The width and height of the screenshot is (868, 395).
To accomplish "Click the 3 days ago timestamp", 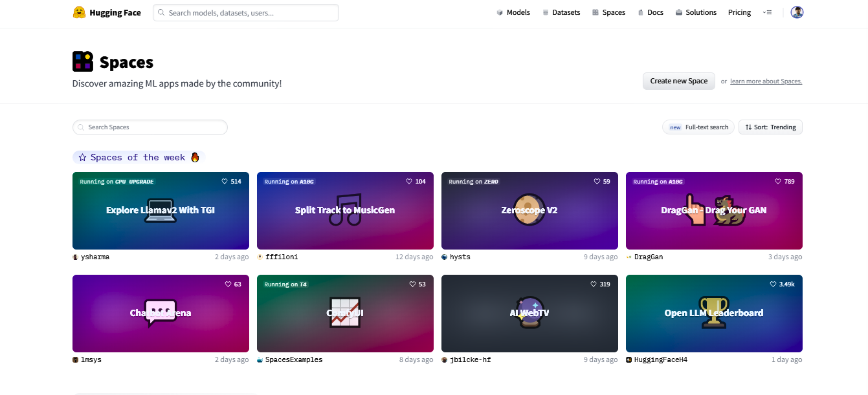I will click(x=785, y=257).
